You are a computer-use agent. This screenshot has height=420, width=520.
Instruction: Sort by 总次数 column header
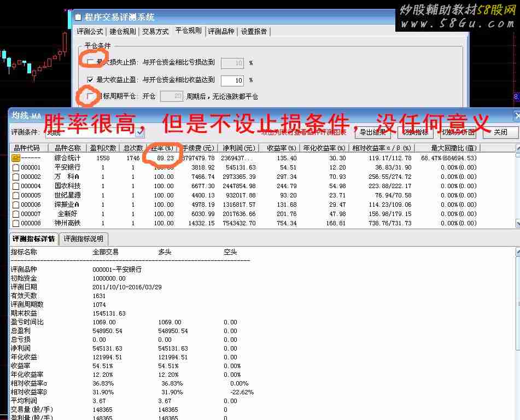[x=133, y=148]
